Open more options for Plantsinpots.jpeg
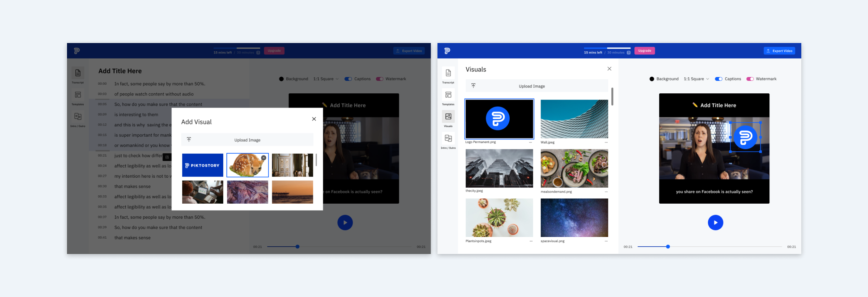 (531, 241)
